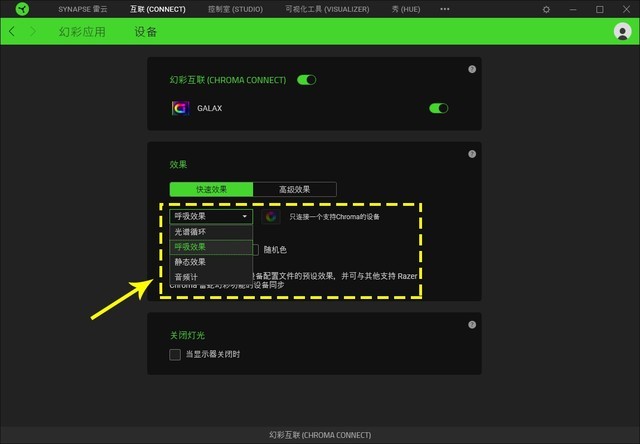The height and width of the screenshot is (444, 640).
Task: Switch to the 互联 (CONNECT) tab
Action: pos(158,9)
